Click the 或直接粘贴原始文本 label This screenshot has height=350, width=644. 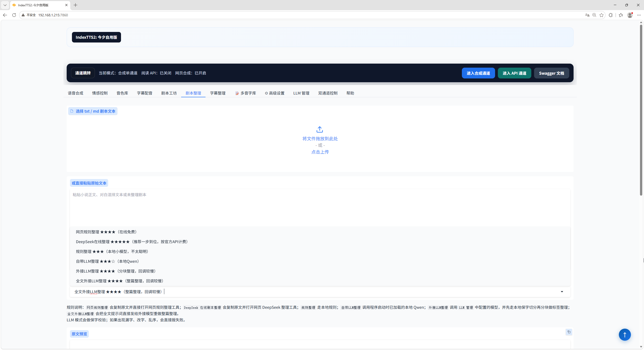coord(89,183)
